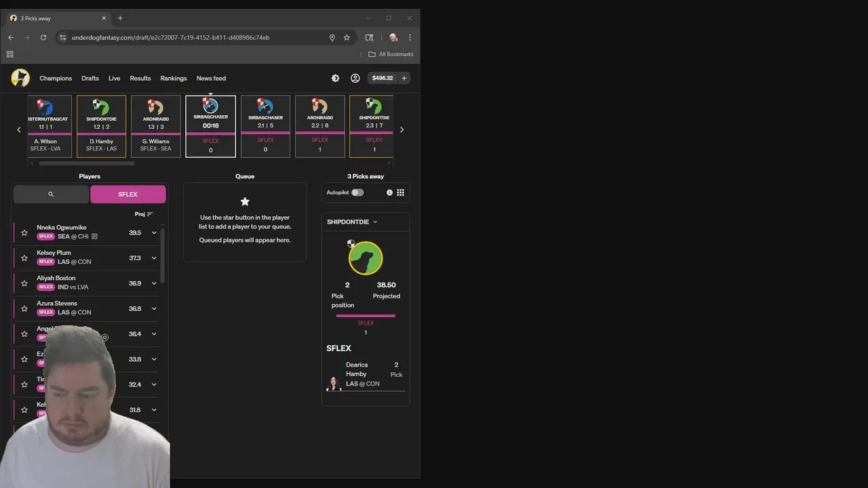This screenshot has width=868, height=488.
Task: Open Chrome three-dot menu
Action: [x=410, y=37]
